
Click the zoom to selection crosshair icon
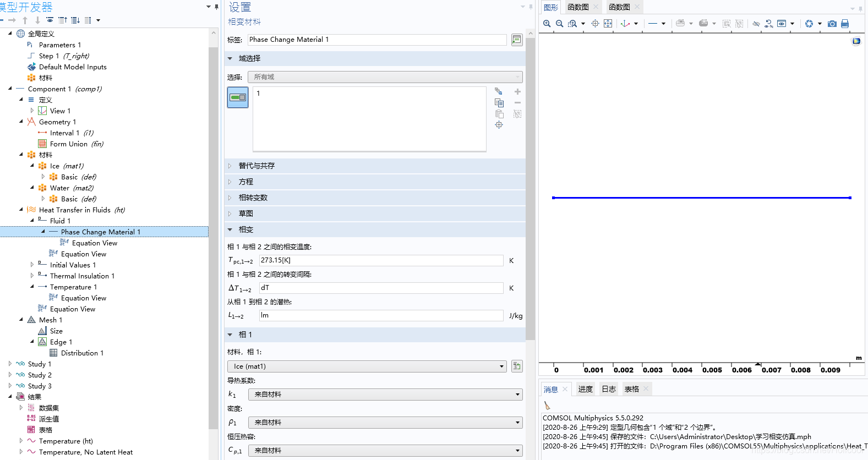(x=499, y=125)
